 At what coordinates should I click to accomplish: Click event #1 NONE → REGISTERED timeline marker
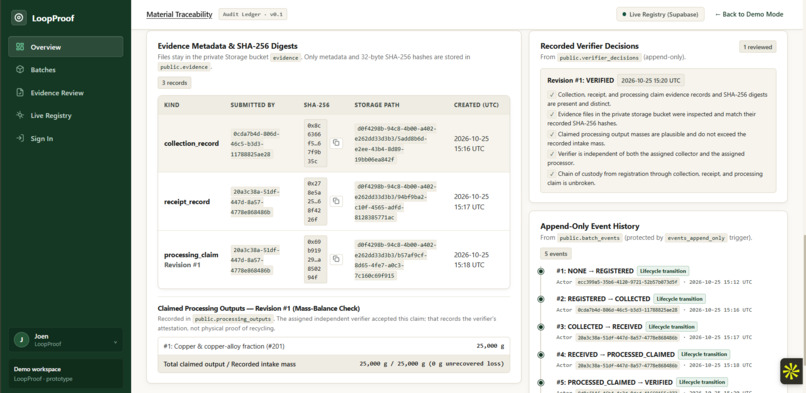pos(541,271)
